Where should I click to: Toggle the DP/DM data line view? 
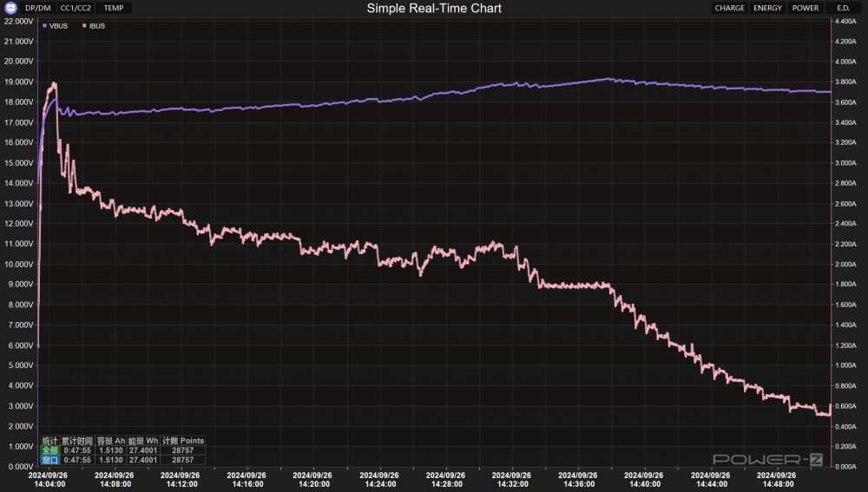(x=38, y=8)
